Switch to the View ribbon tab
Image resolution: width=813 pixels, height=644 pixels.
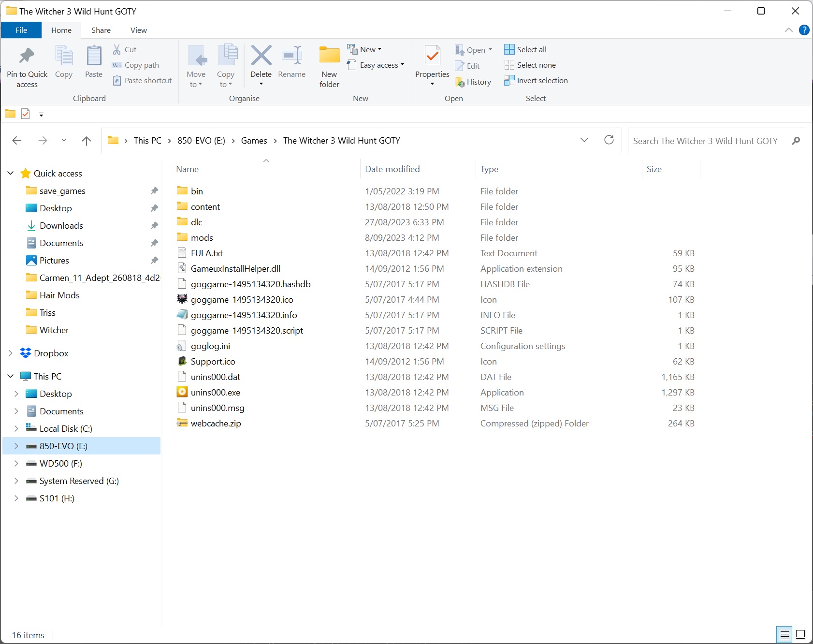point(139,30)
